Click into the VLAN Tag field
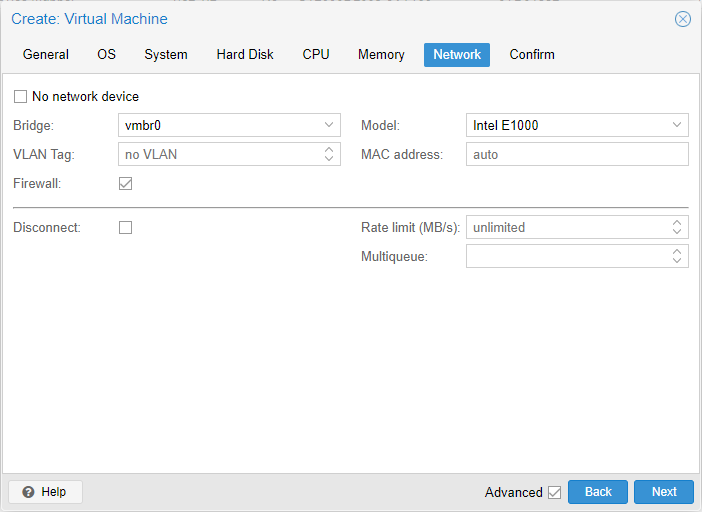 [218, 154]
